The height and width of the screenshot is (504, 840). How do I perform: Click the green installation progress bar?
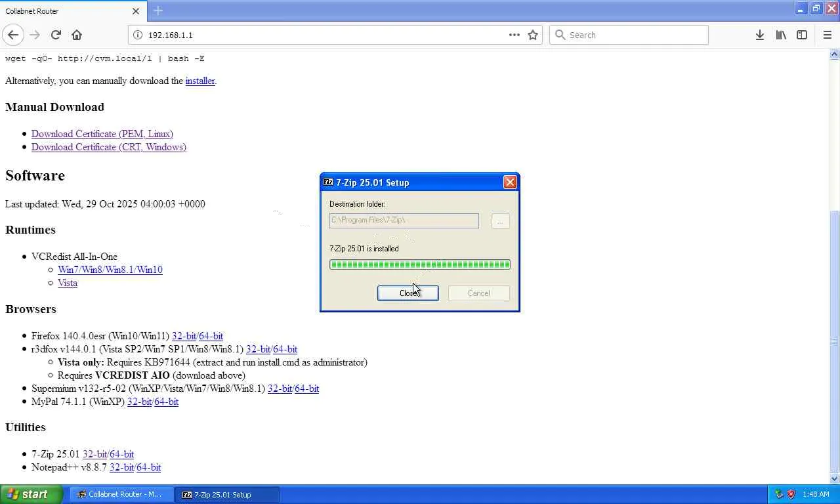420,264
